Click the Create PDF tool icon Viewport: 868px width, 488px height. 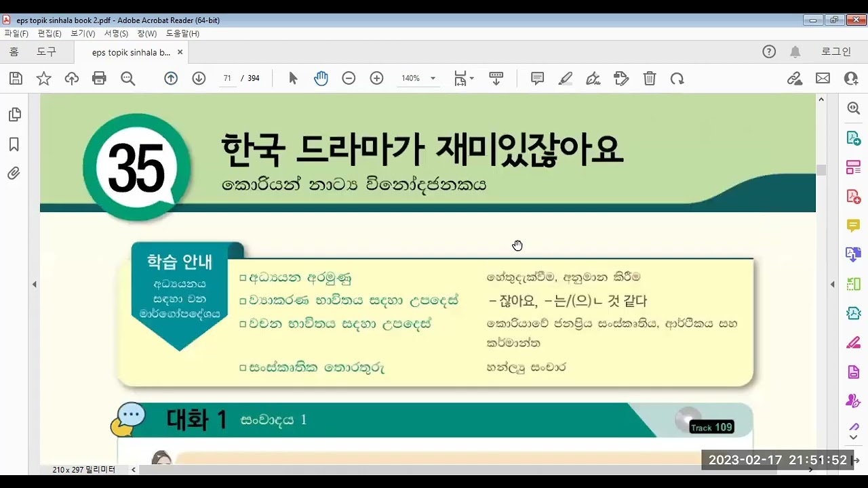click(x=854, y=196)
